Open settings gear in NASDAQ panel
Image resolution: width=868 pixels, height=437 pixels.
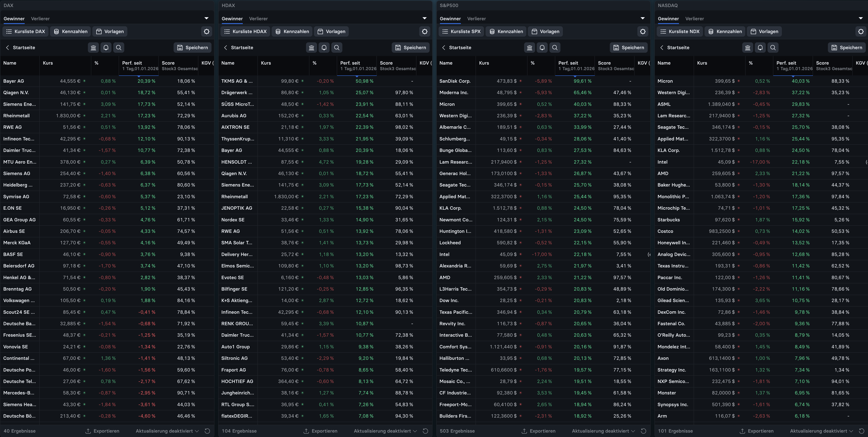(x=861, y=31)
